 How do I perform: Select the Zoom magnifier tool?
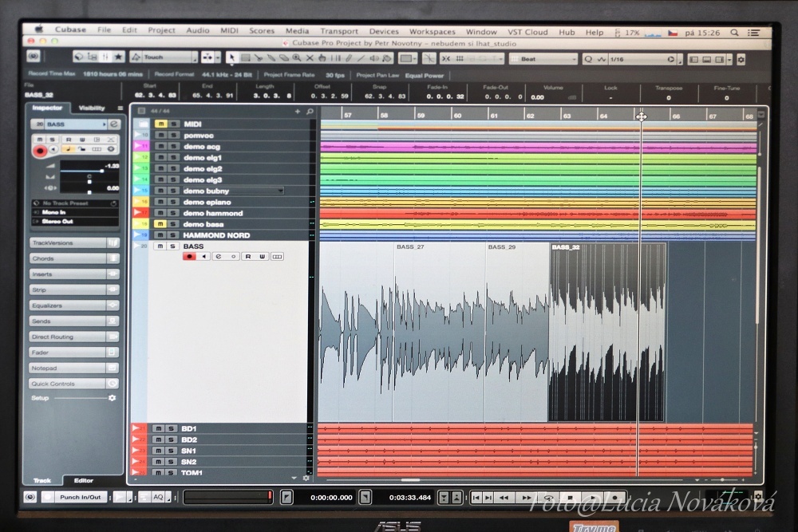point(297,58)
